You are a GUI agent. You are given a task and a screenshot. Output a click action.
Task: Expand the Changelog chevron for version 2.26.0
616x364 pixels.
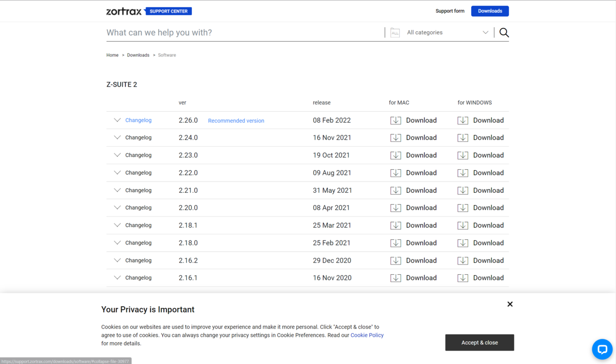(117, 120)
